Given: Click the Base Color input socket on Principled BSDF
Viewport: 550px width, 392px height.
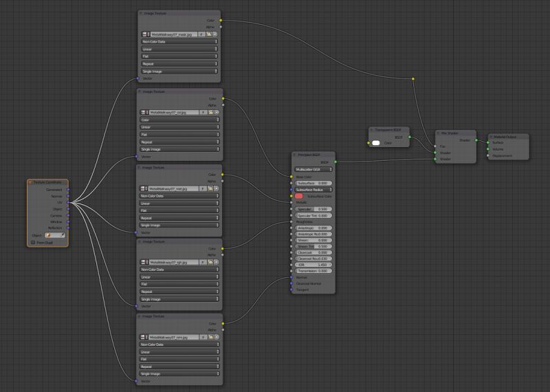Looking at the screenshot, I should (x=291, y=177).
